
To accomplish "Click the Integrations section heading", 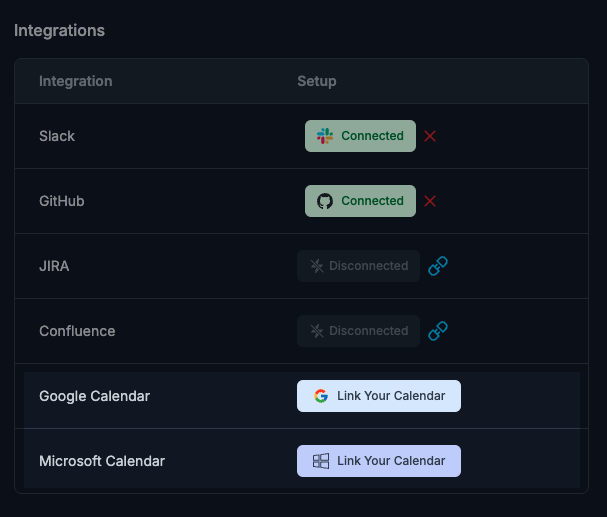I will 59,31.
